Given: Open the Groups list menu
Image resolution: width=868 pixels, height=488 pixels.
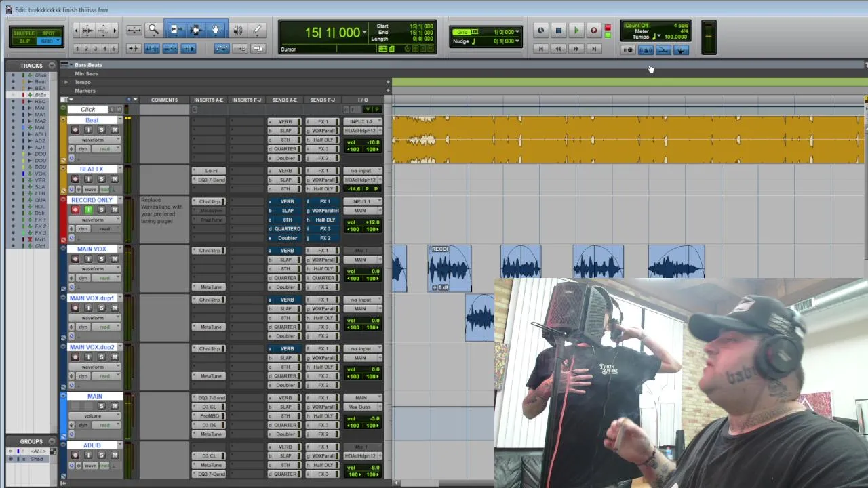Looking at the screenshot, I should [52, 441].
